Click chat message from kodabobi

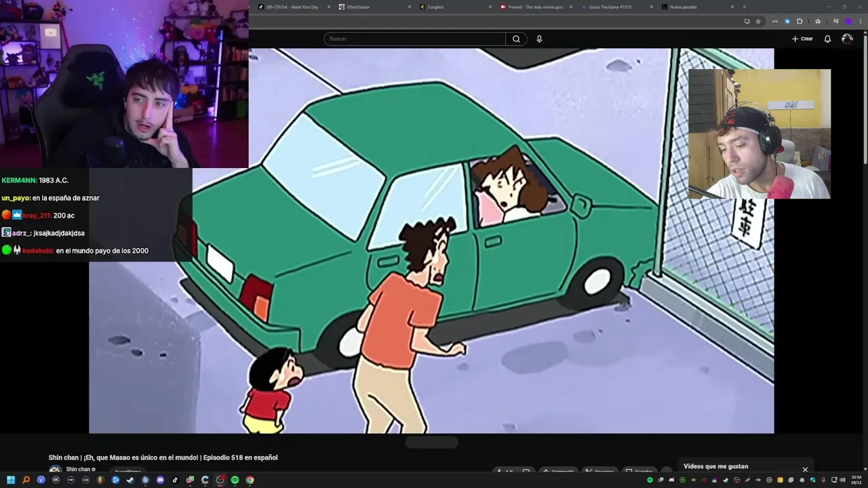[75, 251]
